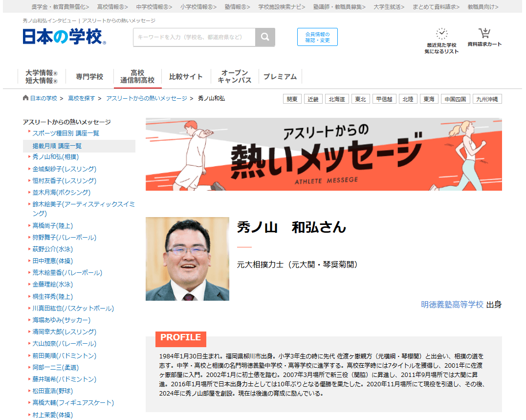
Task: Select the 北海道 region button
Action: [x=337, y=99]
